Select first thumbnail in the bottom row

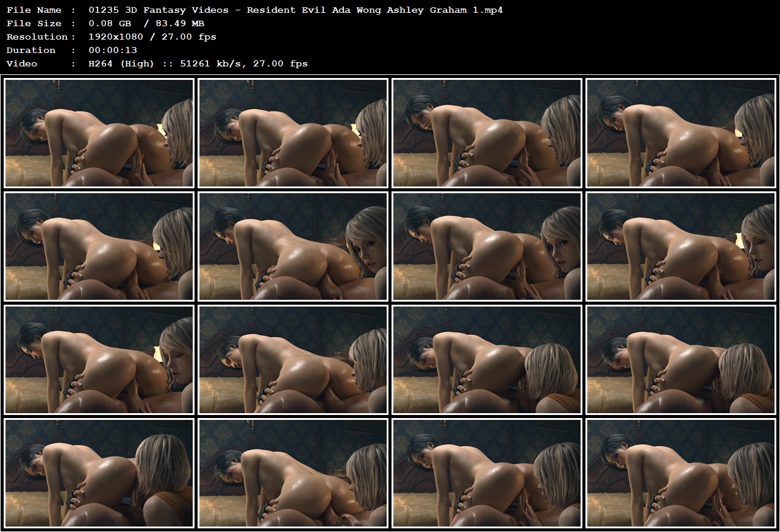click(x=99, y=472)
